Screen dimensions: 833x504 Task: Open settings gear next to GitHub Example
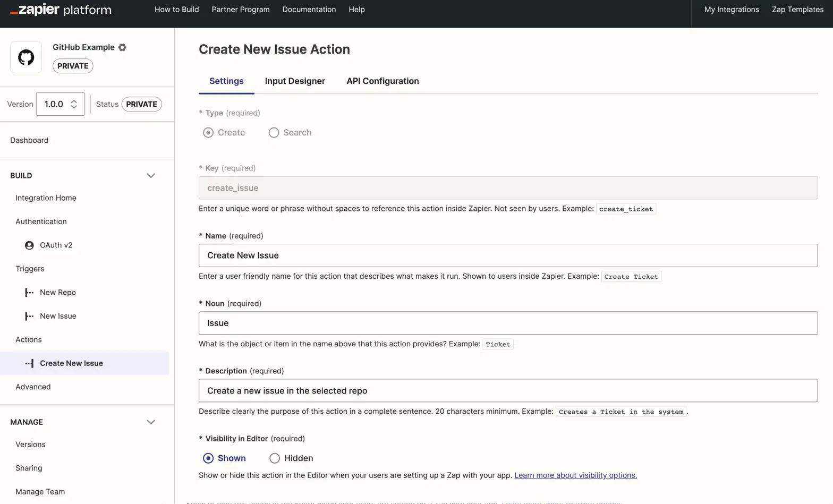point(122,47)
